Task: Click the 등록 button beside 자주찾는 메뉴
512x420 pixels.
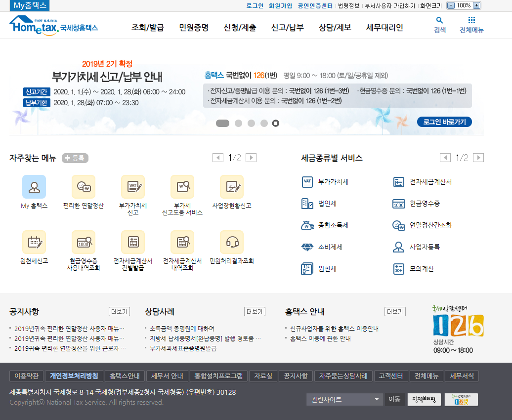Action: click(75, 158)
